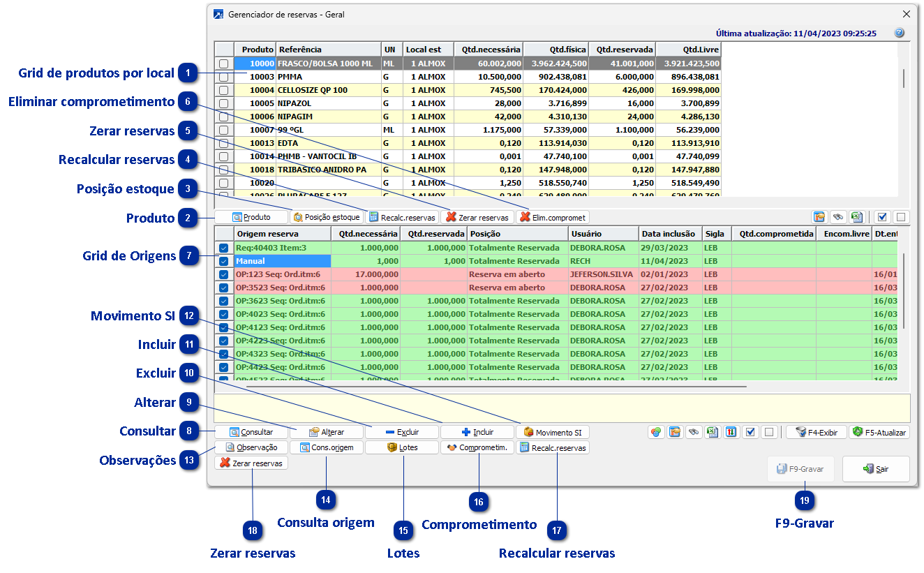Click the JEFERSON.SILVA user cell

pyautogui.click(x=603, y=274)
